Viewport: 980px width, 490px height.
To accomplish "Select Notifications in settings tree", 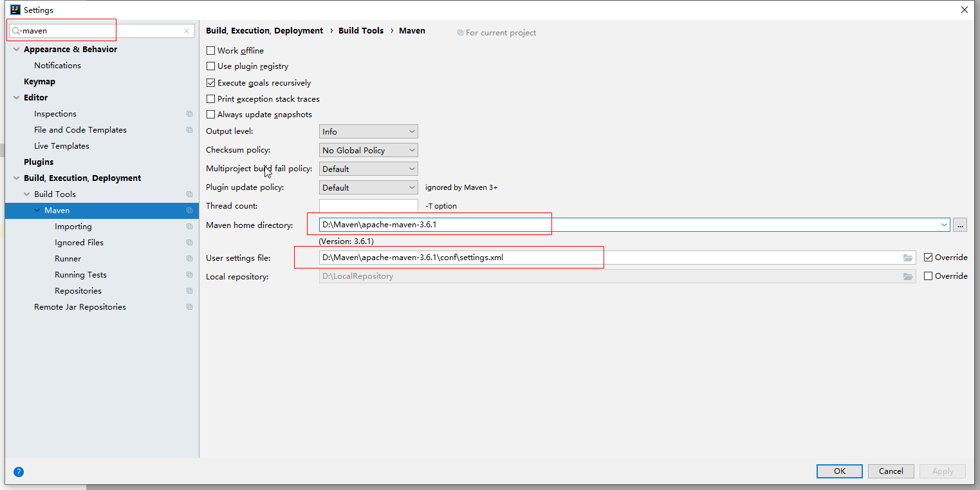I will tap(57, 66).
